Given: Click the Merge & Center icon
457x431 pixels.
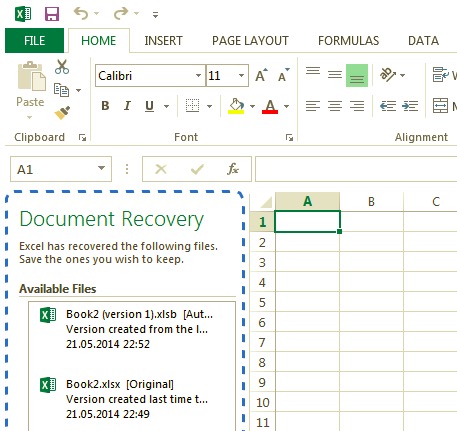Looking at the screenshot, I should click(x=440, y=106).
